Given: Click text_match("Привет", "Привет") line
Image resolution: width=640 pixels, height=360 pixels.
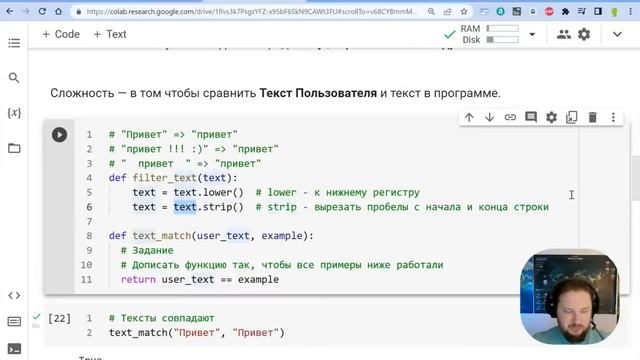Looking at the screenshot, I should [197, 333].
